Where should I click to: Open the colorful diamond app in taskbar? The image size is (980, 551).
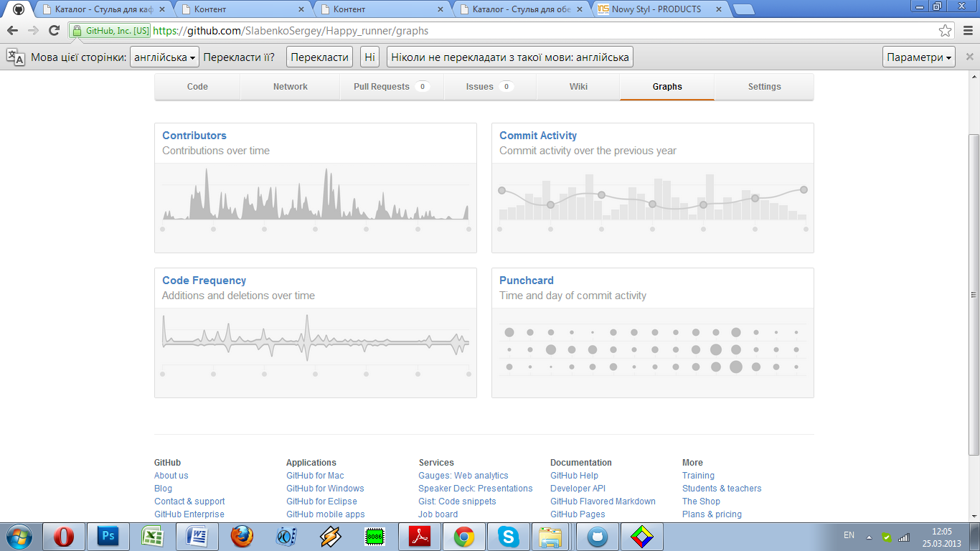tap(641, 537)
